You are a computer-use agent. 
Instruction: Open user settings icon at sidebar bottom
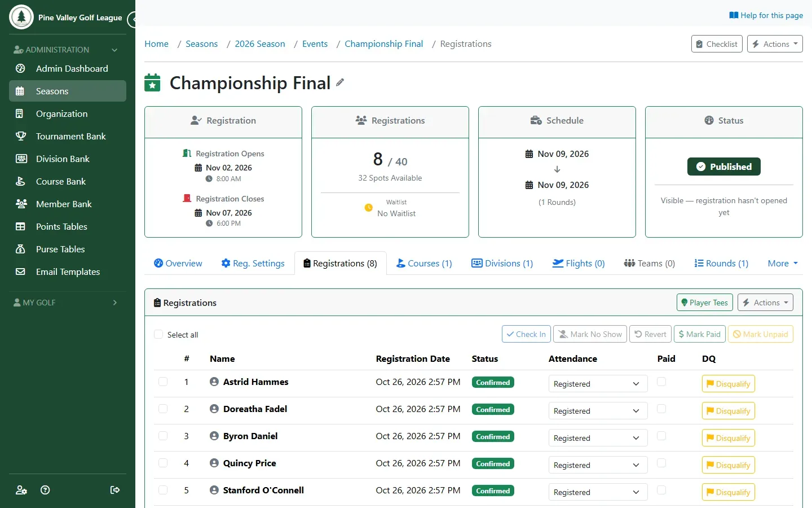pyautogui.click(x=21, y=490)
